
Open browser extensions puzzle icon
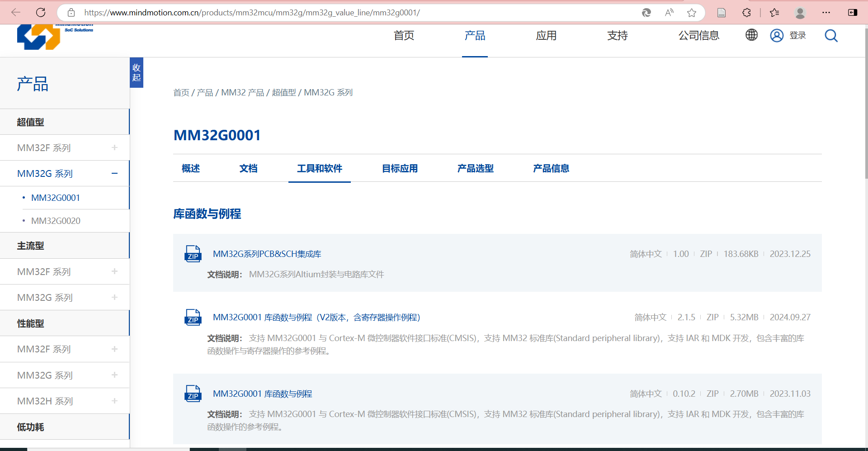pyautogui.click(x=746, y=13)
